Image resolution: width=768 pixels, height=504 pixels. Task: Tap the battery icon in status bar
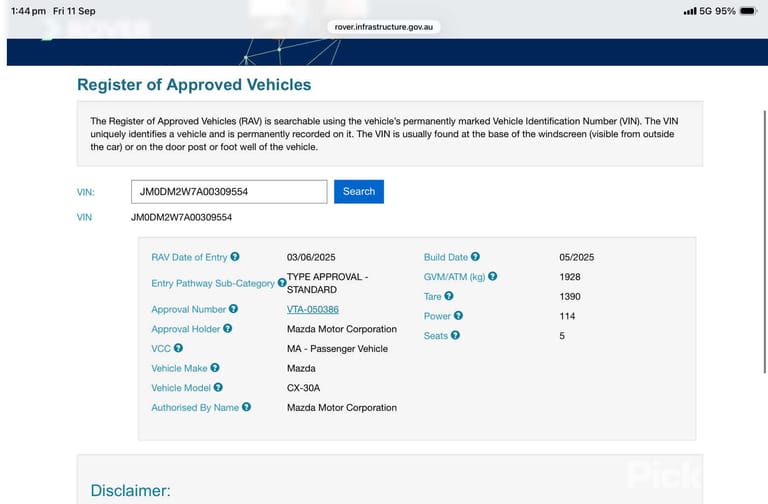click(x=748, y=11)
